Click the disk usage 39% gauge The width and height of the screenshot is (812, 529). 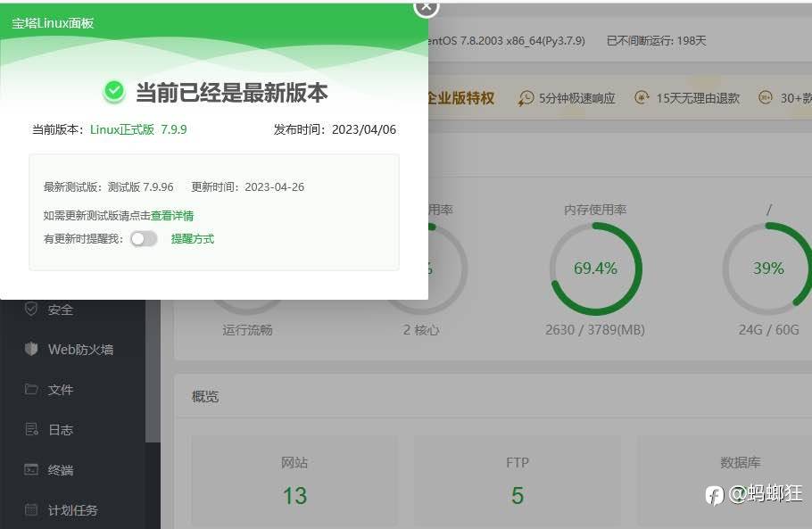tap(768, 269)
